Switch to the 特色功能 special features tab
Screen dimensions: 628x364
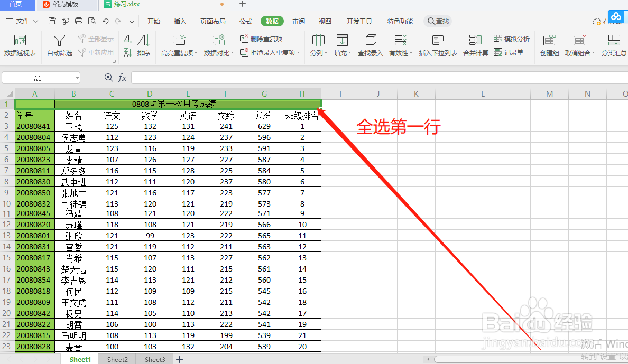(400, 21)
